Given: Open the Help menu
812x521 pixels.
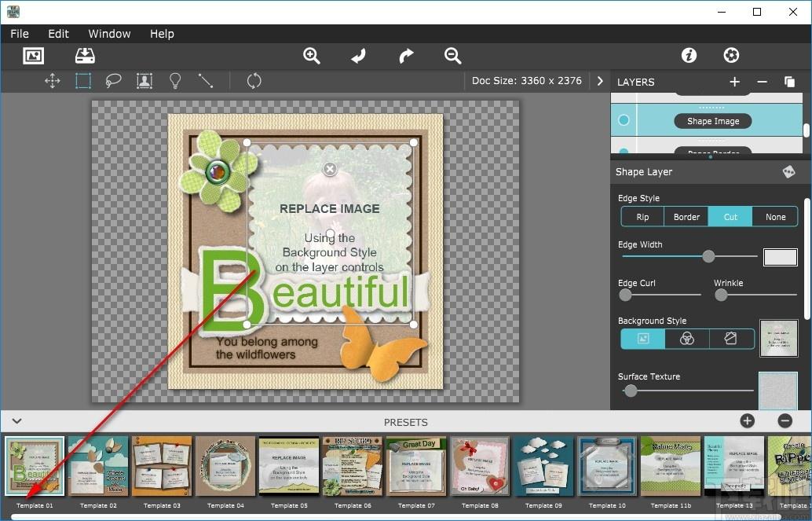Looking at the screenshot, I should click(x=162, y=34).
